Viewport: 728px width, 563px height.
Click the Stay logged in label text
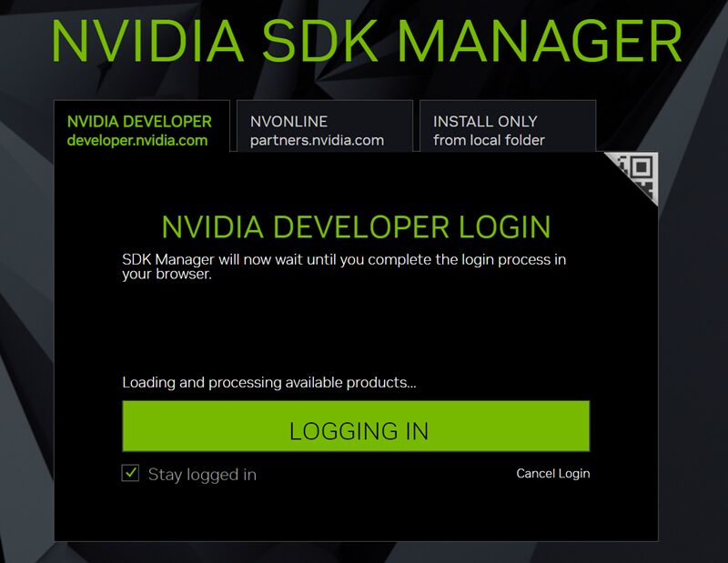tap(202, 474)
